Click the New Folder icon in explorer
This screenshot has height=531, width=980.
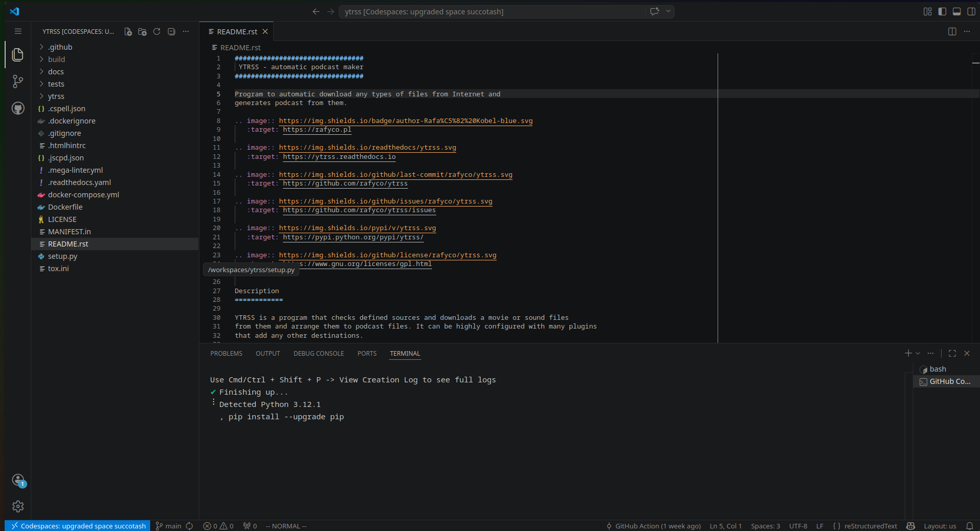click(x=142, y=32)
